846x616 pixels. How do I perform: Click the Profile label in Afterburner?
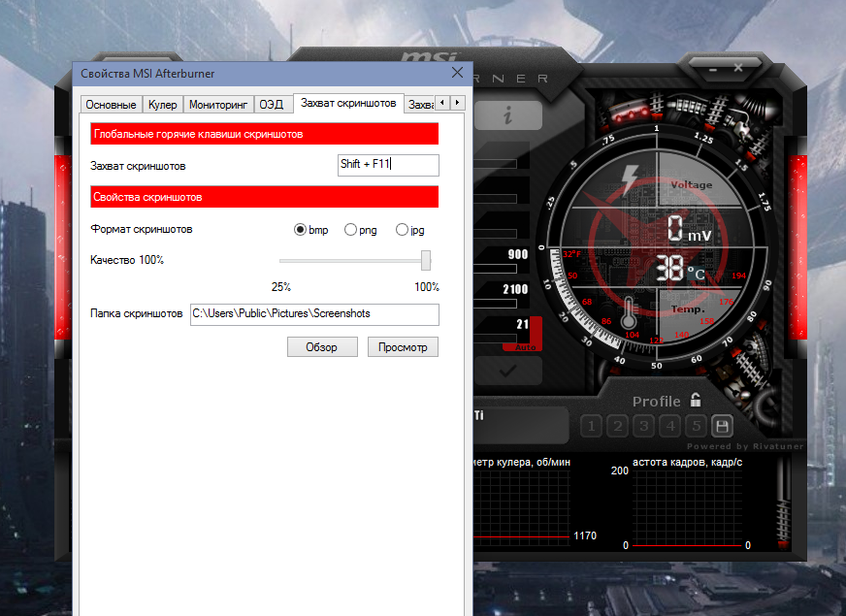tap(656, 402)
